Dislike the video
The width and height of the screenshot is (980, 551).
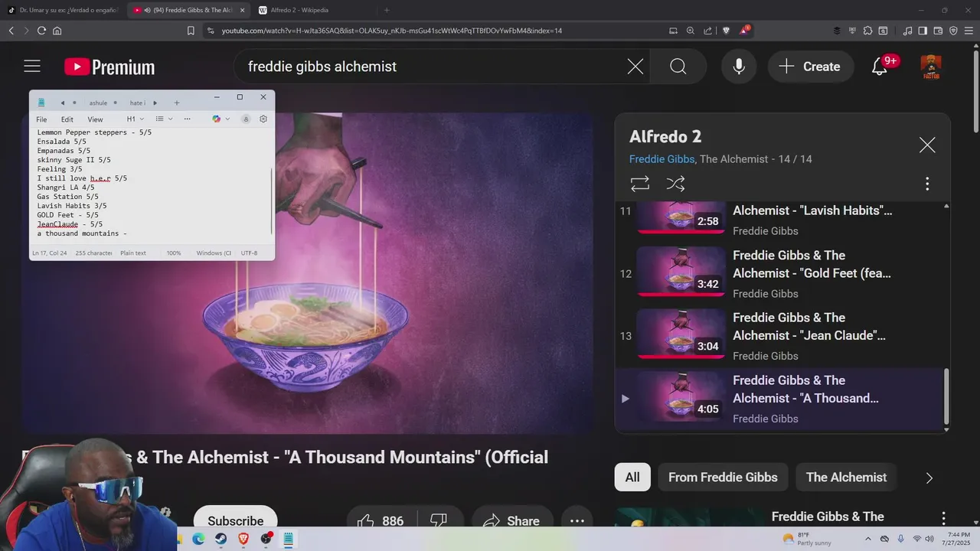[439, 520]
